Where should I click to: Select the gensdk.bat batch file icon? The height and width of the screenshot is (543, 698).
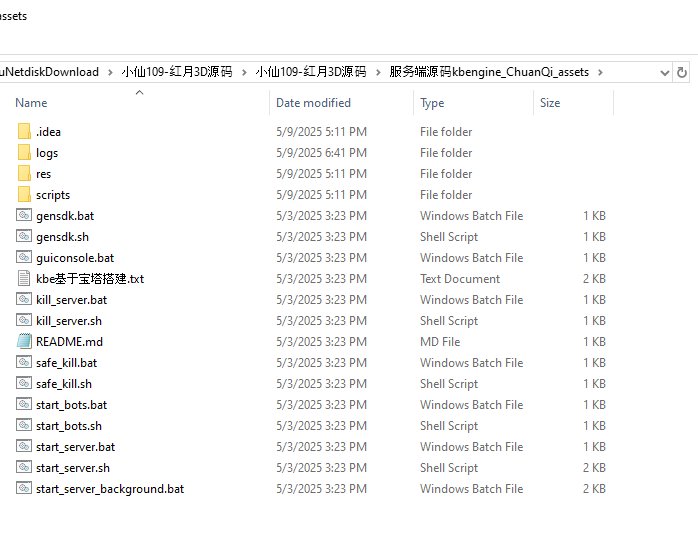pyautogui.click(x=24, y=216)
